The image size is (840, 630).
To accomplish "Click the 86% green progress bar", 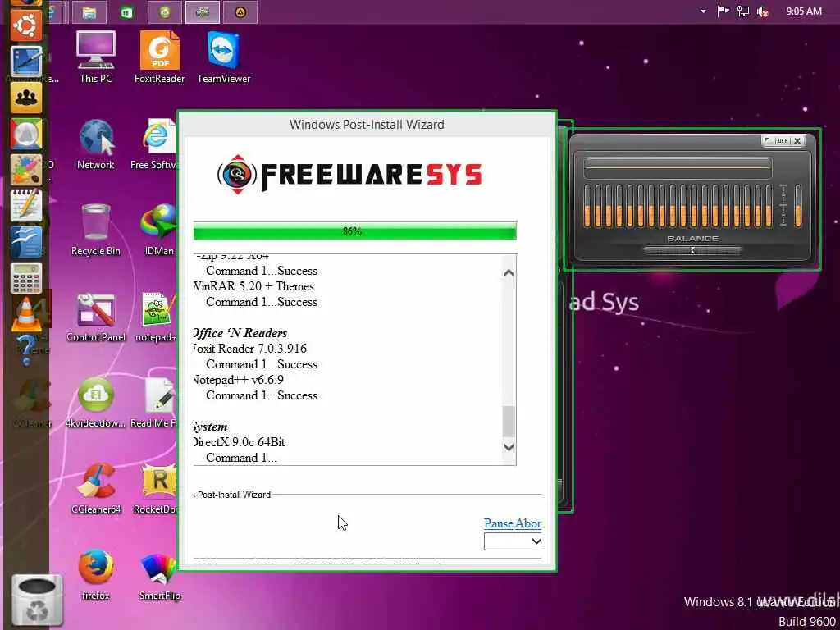I will point(354,231).
